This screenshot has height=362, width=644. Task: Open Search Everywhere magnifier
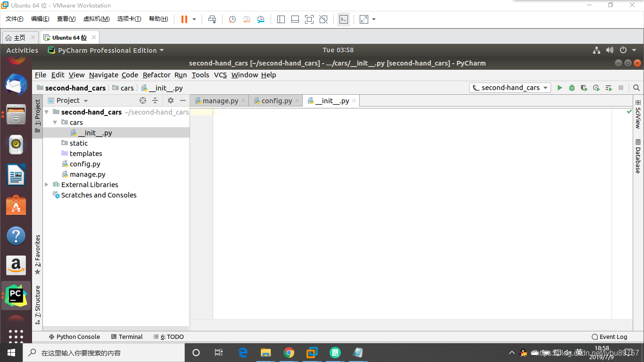pos(636,88)
